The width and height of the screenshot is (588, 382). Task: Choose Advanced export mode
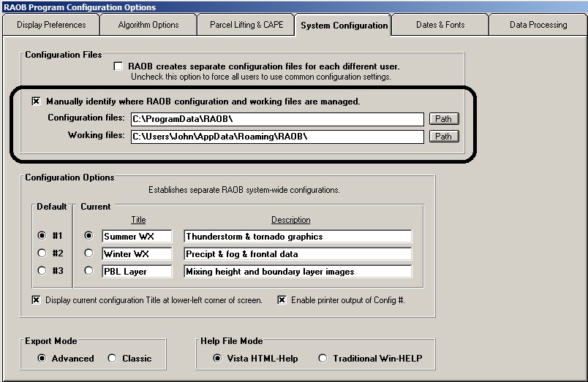[x=42, y=359]
